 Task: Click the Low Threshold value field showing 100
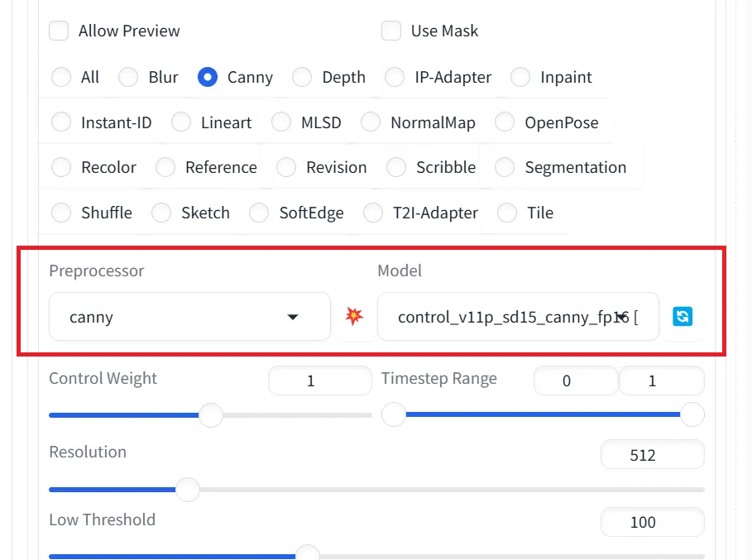[652, 521]
